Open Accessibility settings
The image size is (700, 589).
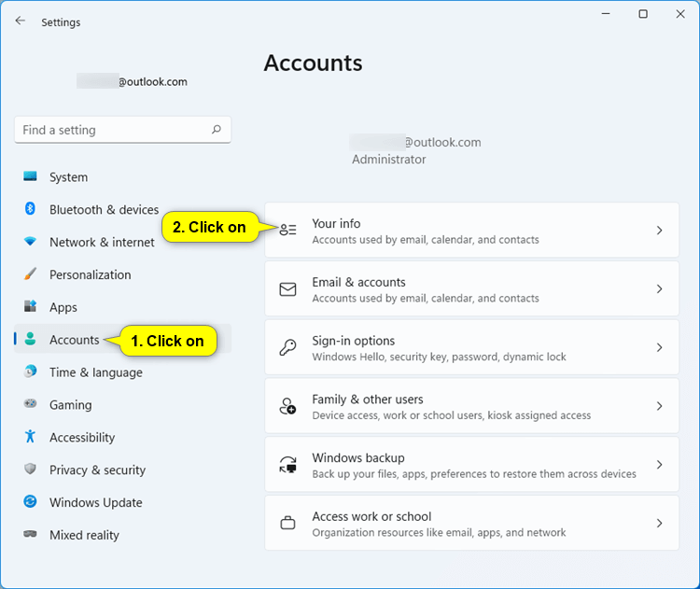[123, 438]
